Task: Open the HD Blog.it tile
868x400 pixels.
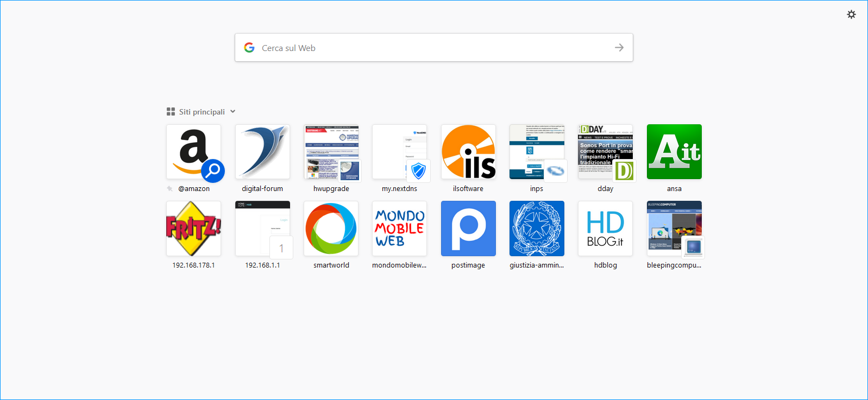Action: click(x=606, y=228)
